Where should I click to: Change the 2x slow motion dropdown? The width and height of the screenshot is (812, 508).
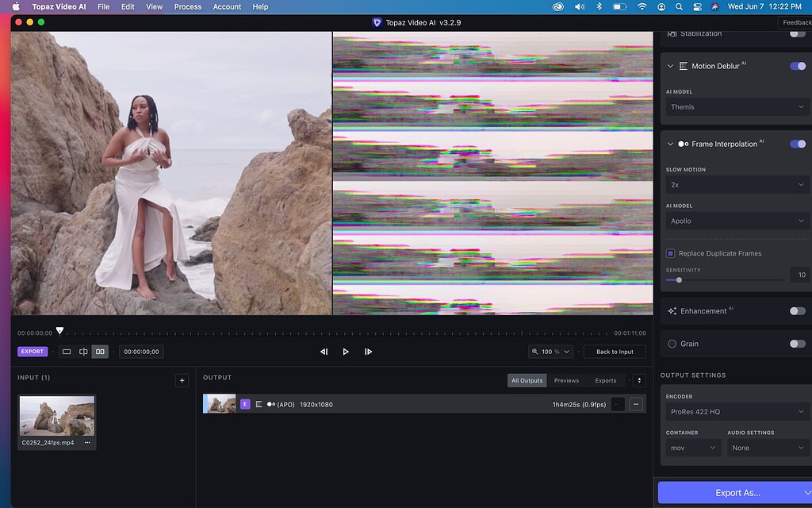(737, 184)
